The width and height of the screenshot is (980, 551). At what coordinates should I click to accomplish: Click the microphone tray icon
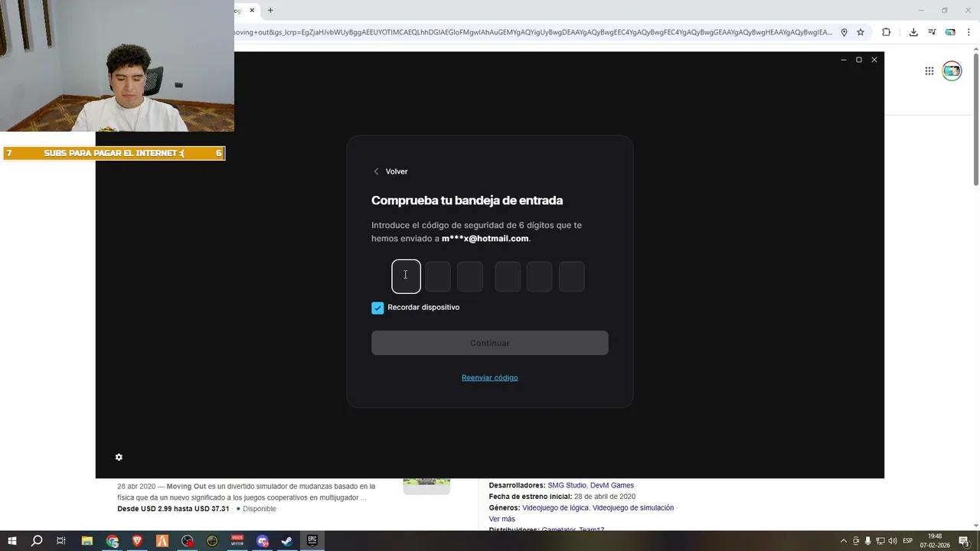(x=868, y=541)
